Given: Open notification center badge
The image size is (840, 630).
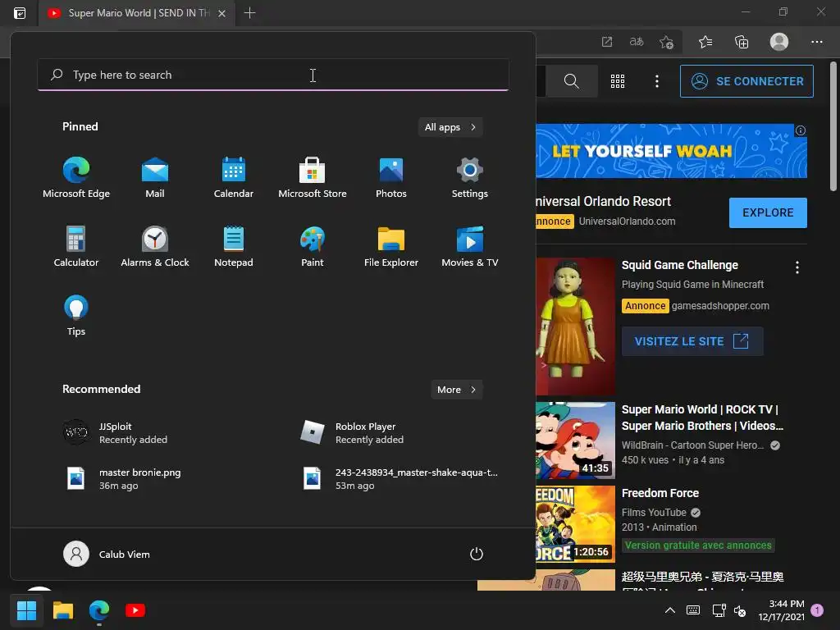Looking at the screenshot, I should coord(817,610).
